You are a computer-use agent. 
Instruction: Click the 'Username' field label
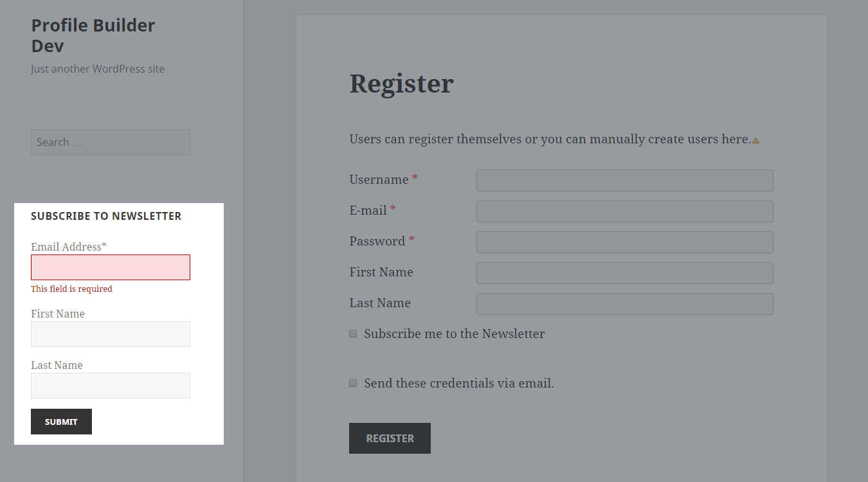point(379,179)
